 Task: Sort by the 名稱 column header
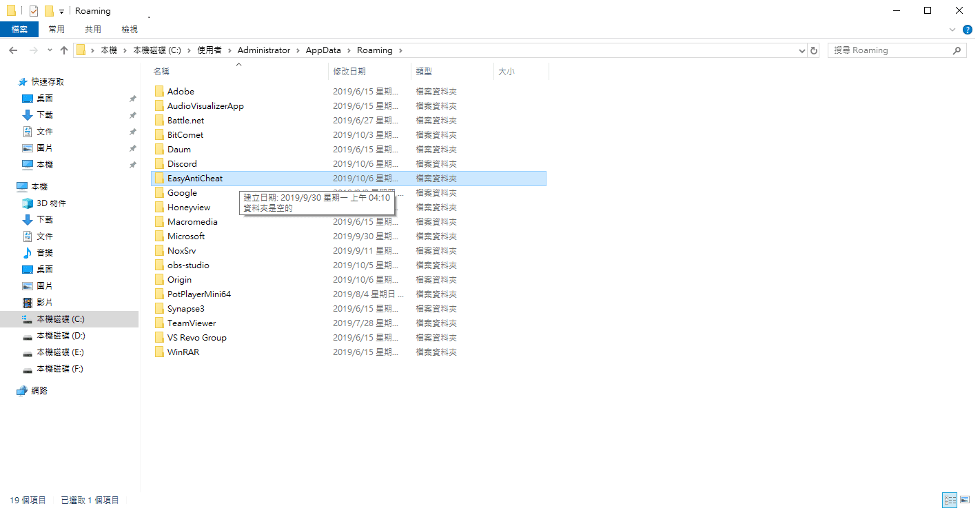[x=161, y=72]
